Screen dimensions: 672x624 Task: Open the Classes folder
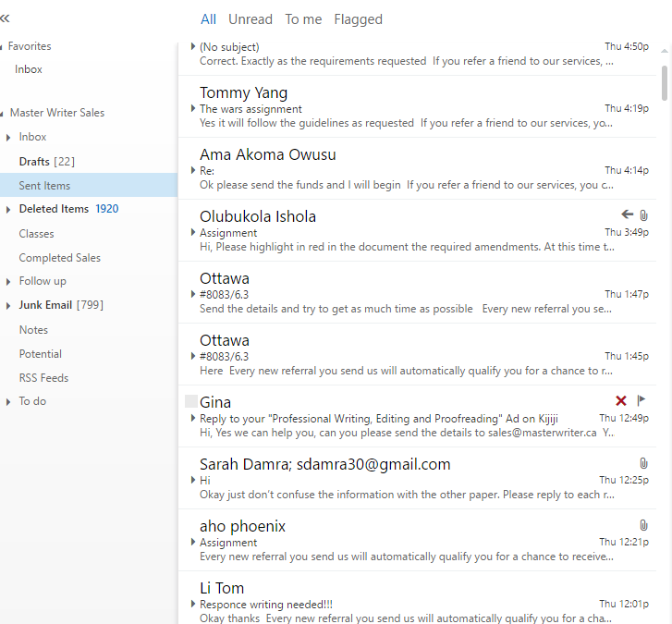[x=36, y=234]
